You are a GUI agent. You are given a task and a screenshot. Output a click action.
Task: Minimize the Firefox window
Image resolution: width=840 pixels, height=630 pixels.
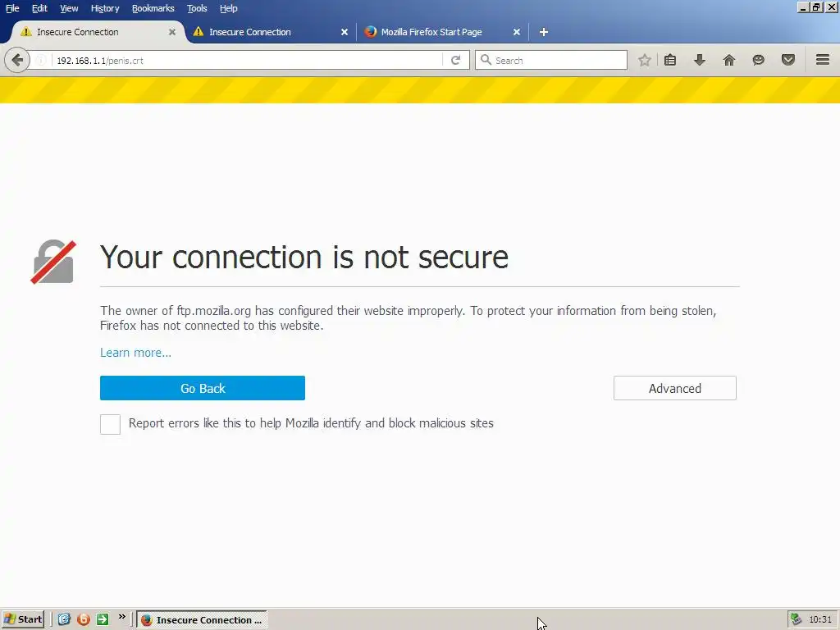point(803,7)
